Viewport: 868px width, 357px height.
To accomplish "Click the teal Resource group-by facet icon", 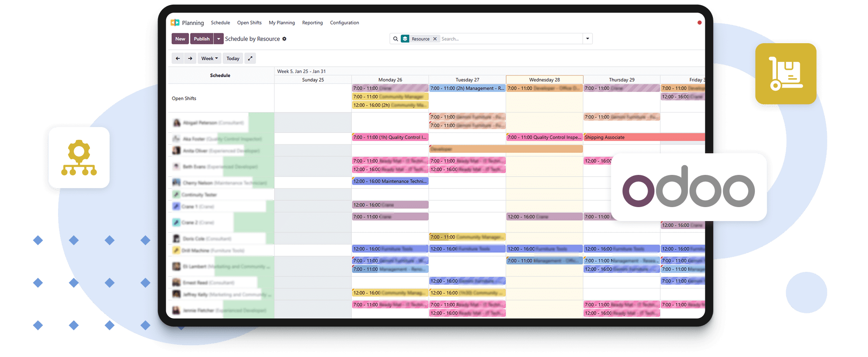I will (405, 39).
